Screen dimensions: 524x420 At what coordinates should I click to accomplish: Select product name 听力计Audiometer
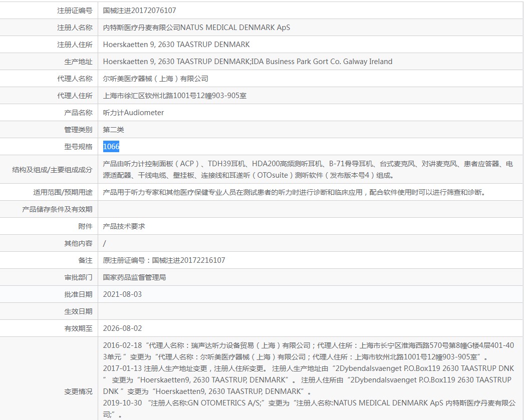pyautogui.click(x=133, y=113)
